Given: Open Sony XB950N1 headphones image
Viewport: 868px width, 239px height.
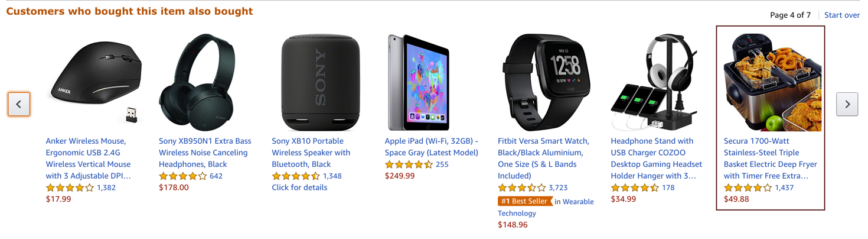Looking at the screenshot, I should 197,82.
